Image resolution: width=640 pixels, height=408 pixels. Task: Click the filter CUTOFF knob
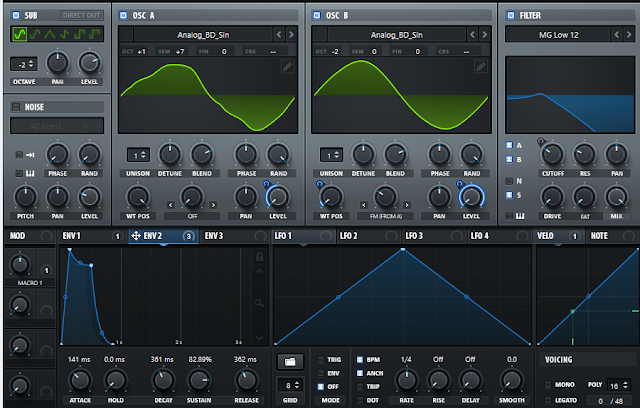tap(552, 155)
